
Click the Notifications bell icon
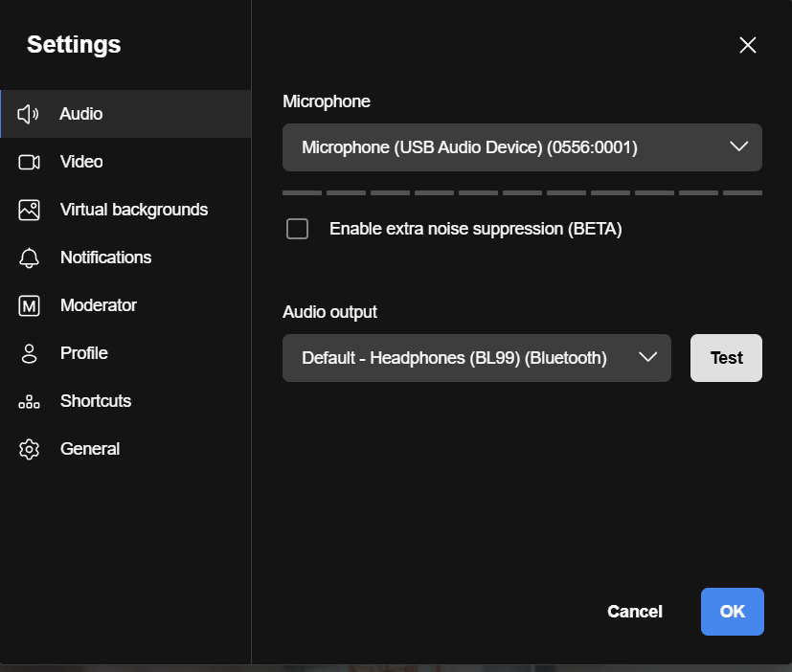pyautogui.click(x=29, y=258)
